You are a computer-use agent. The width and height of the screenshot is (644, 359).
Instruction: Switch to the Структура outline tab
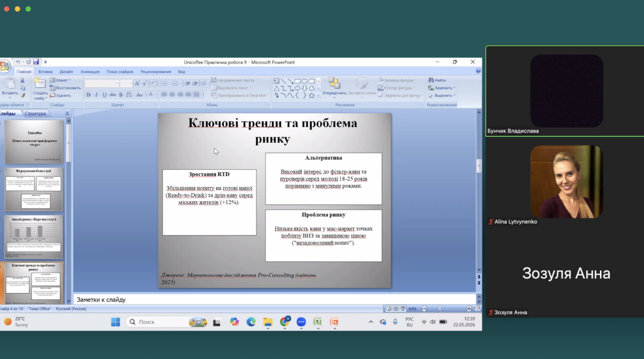(x=35, y=113)
